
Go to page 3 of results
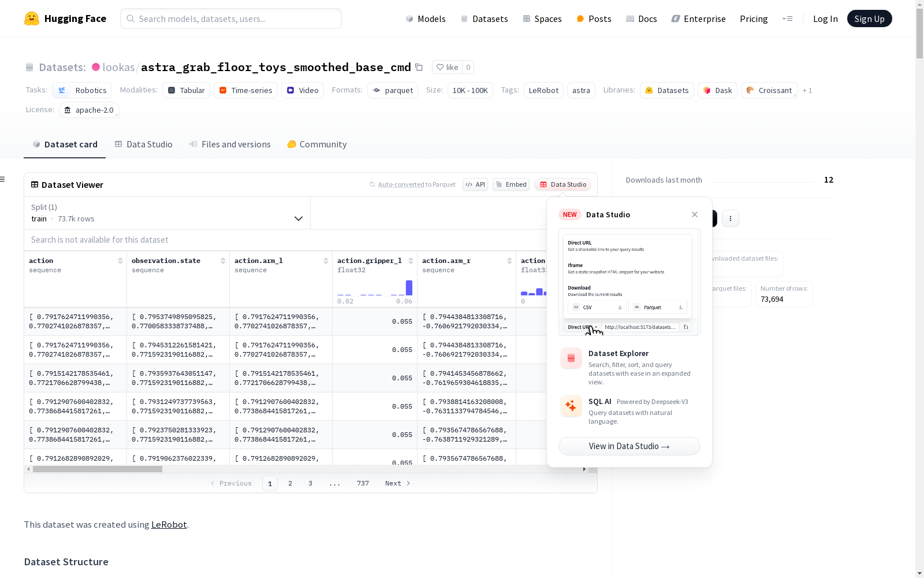coord(310,483)
